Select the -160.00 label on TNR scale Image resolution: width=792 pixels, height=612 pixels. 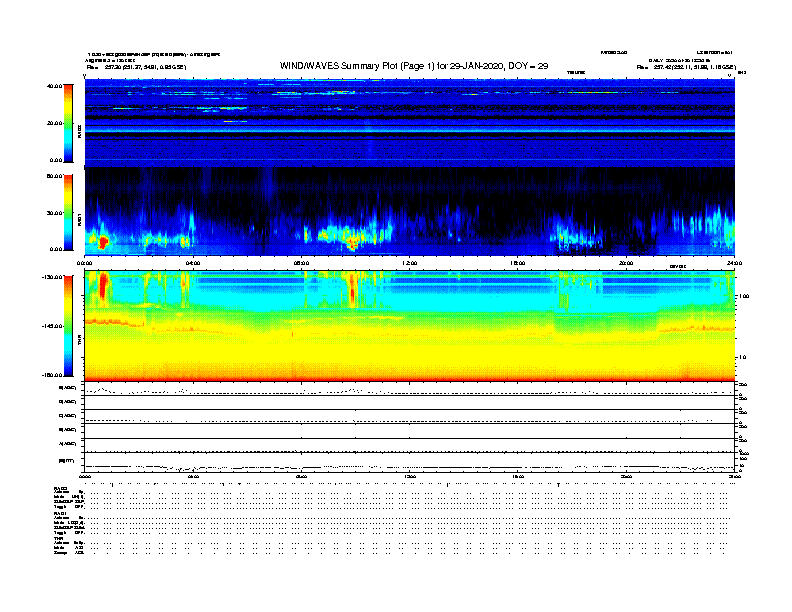click(x=53, y=375)
